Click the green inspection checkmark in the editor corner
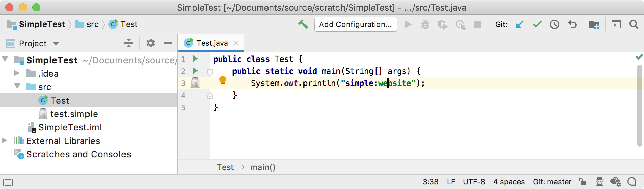644x189 pixels. 639,57
